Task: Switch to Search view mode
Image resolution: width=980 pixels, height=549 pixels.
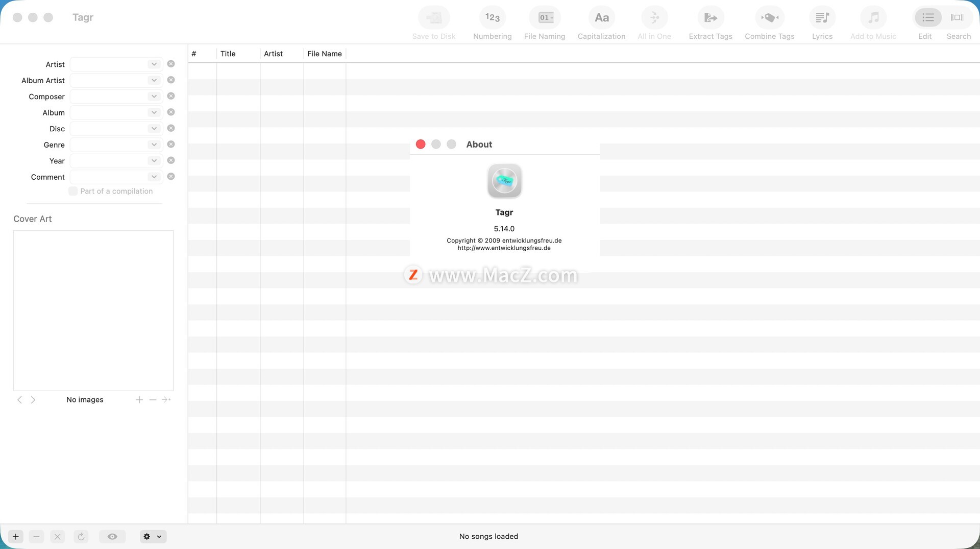Action: click(x=957, y=18)
